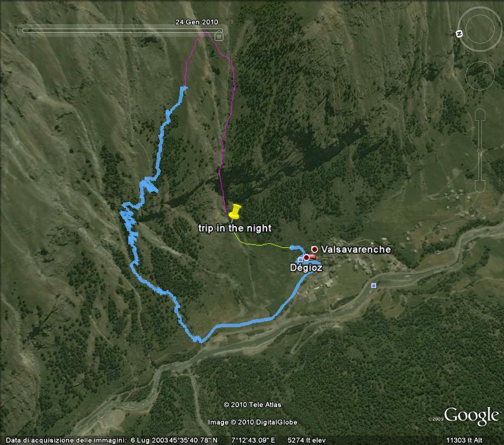Click the blue square marker near the river road
Screen dimensions: 504x445
point(373,285)
